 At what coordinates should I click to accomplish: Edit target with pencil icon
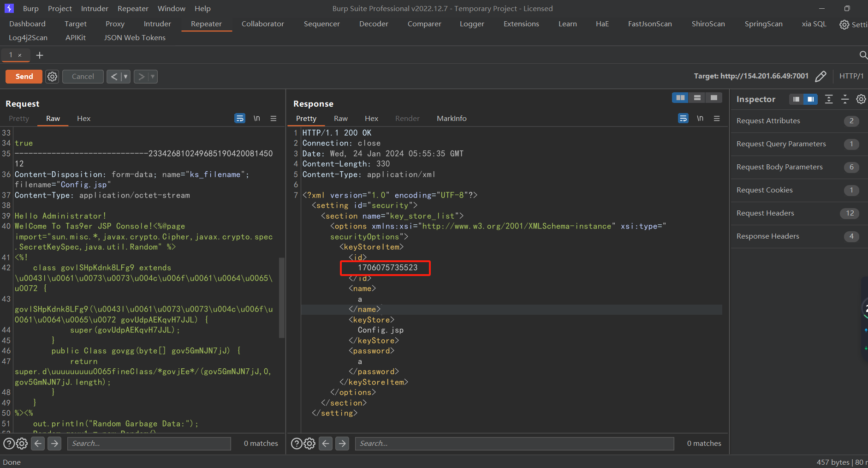820,76
